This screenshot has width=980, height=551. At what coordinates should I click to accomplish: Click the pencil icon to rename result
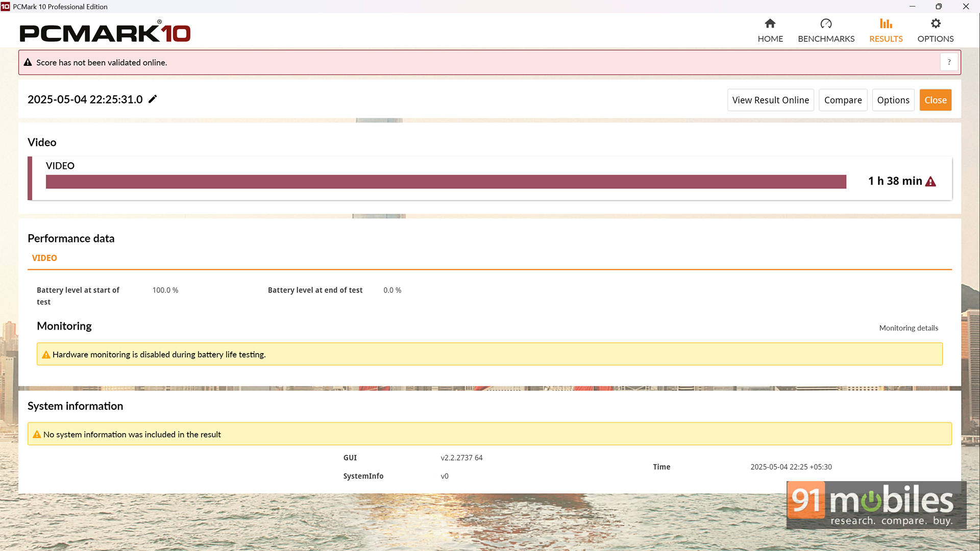tap(153, 99)
